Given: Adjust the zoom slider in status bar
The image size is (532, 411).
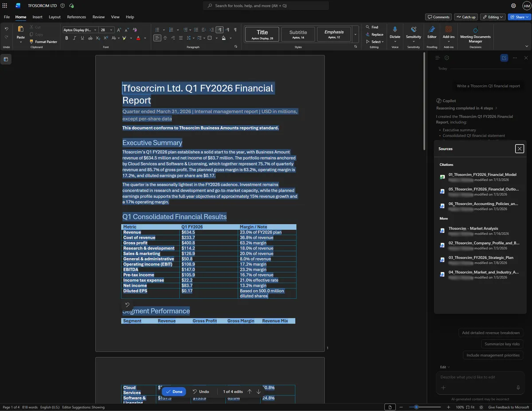Looking at the screenshot, I should click(x=416, y=407).
